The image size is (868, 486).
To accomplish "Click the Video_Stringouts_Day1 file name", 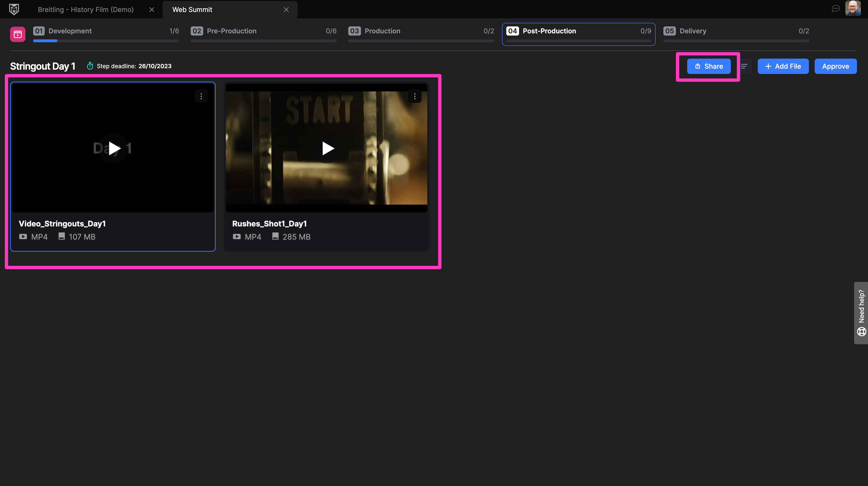I will (x=62, y=224).
